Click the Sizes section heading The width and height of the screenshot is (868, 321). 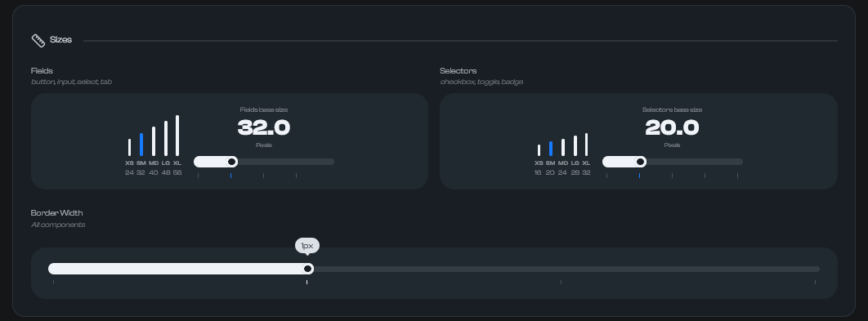(61, 40)
